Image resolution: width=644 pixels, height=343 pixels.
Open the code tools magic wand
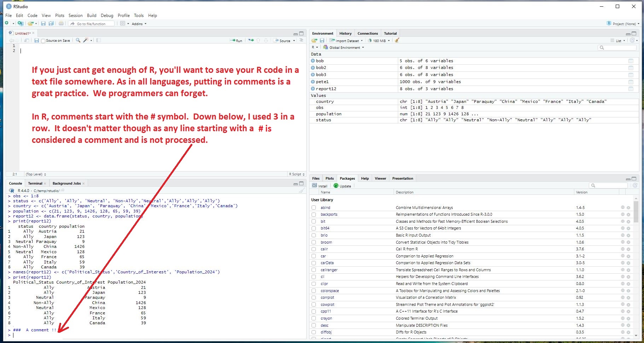click(86, 40)
